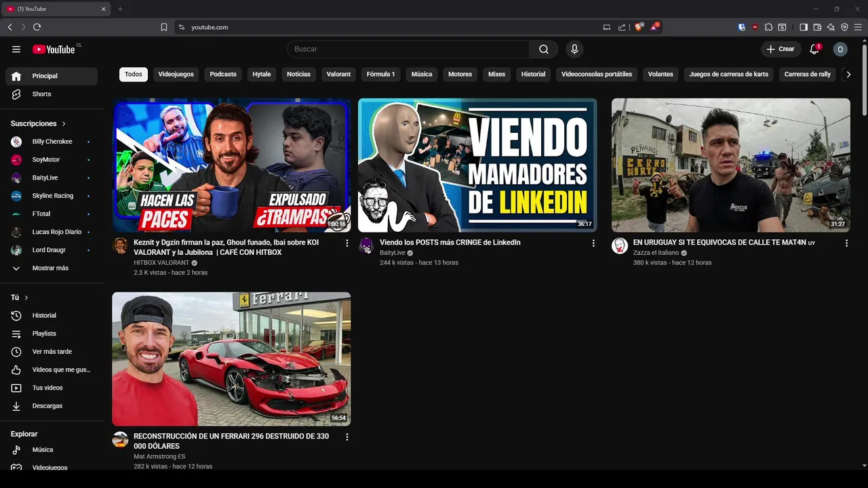This screenshot has height=488, width=868.
Task: Open Lord Draugr subscription
Action: tap(52, 250)
